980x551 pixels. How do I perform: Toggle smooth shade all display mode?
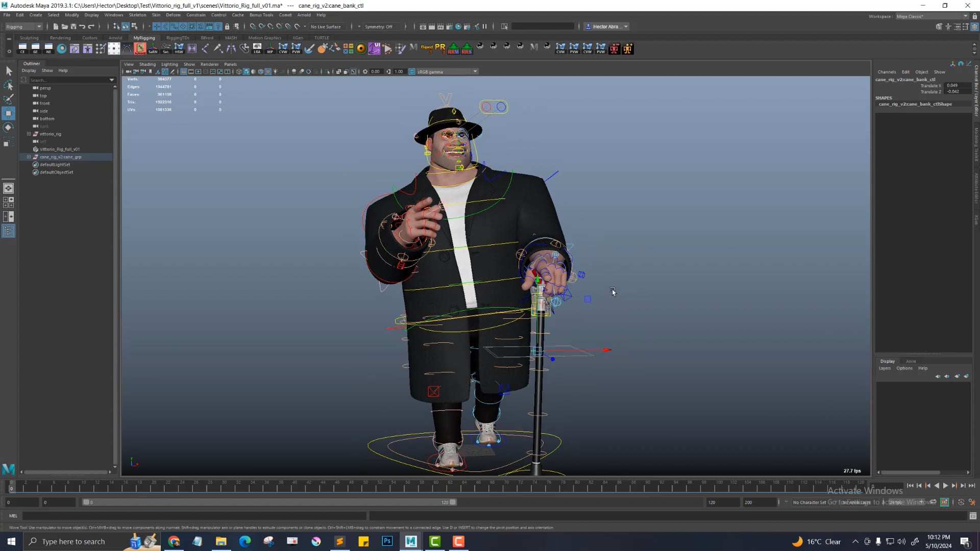pyautogui.click(x=246, y=72)
